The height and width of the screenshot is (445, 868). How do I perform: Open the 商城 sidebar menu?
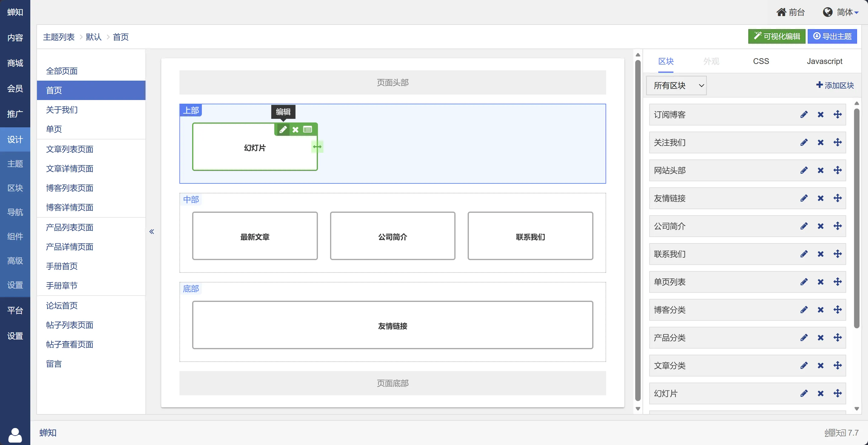15,63
